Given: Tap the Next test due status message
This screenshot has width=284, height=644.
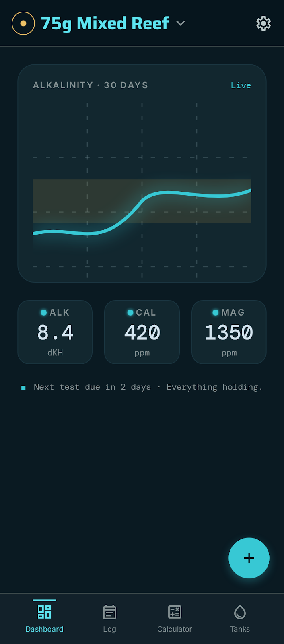Looking at the screenshot, I should click(142, 387).
